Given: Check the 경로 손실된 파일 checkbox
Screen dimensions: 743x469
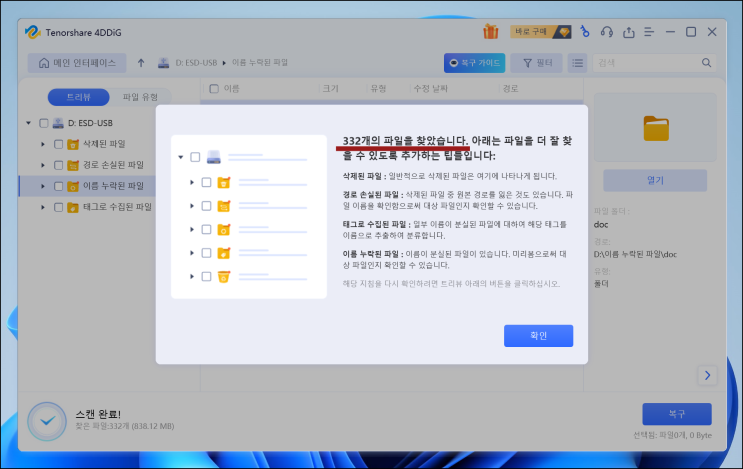Looking at the screenshot, I should [58, 165].
